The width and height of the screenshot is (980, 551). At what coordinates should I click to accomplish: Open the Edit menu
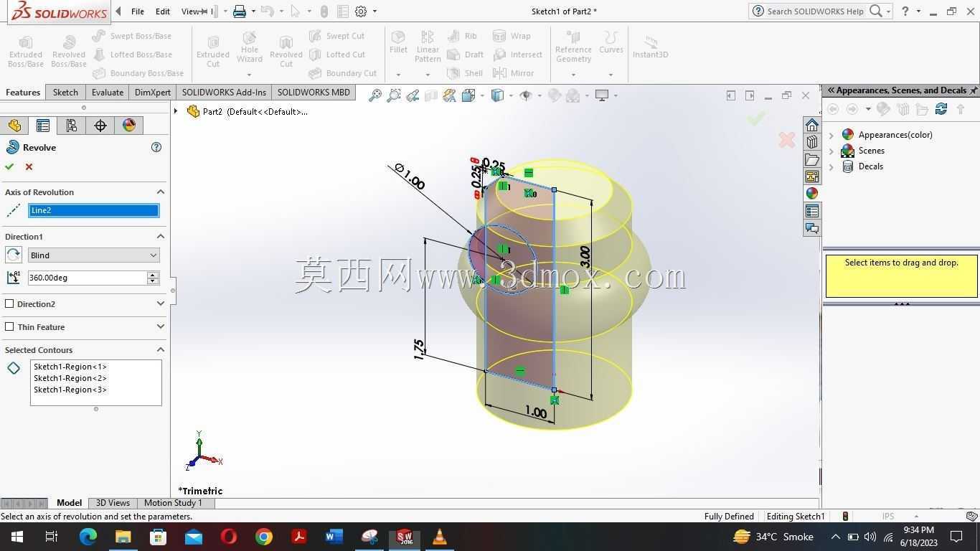point(163,11)
